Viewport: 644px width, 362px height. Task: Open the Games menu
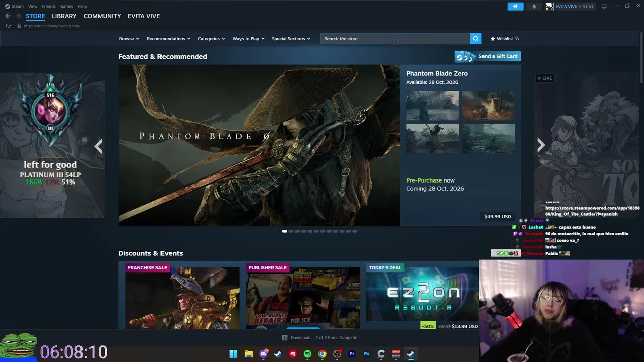coord(66,6)
